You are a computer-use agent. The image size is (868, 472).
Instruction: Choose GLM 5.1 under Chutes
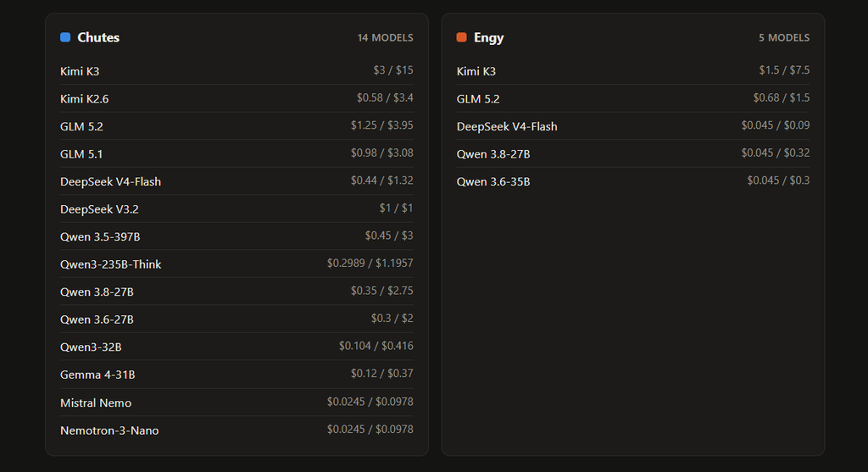click(x=237, y=154)
